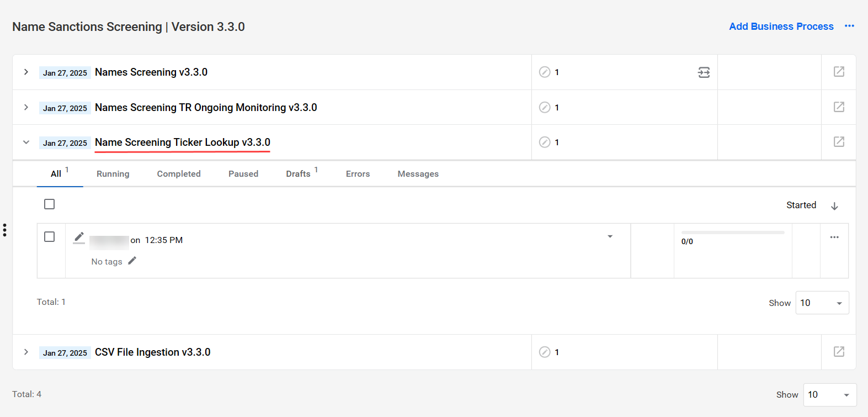Open CSV File Ingestion external link icon

point(839,351)
